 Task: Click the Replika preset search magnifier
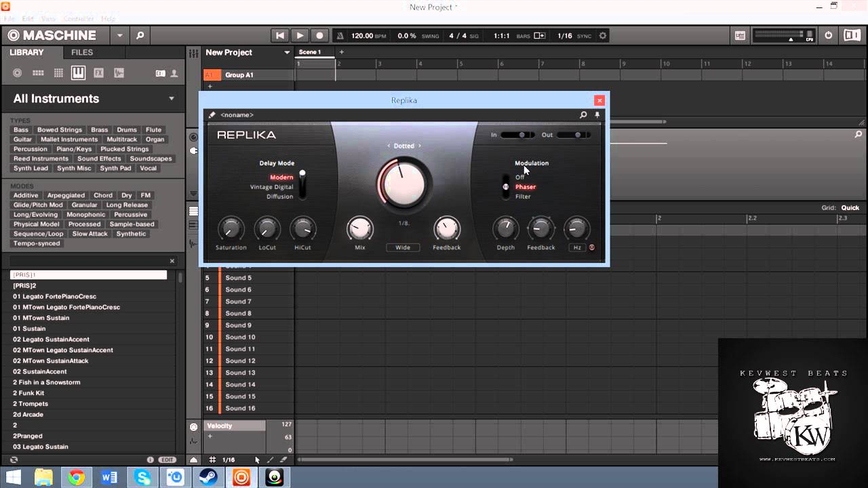(x=583, y=115)
